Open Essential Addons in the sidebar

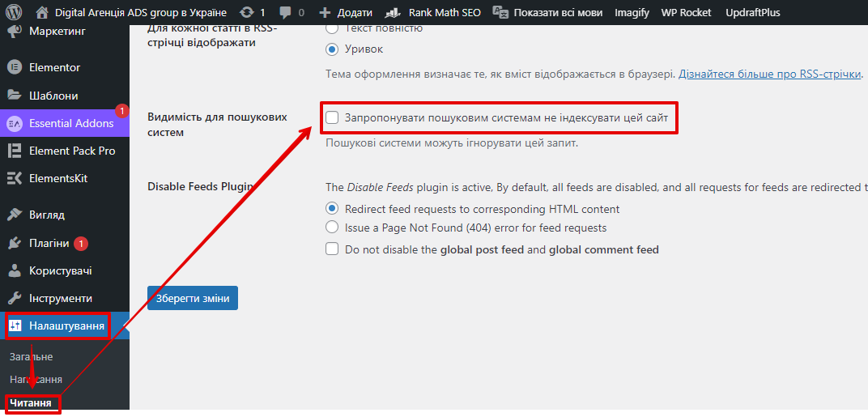coord(65,124)
